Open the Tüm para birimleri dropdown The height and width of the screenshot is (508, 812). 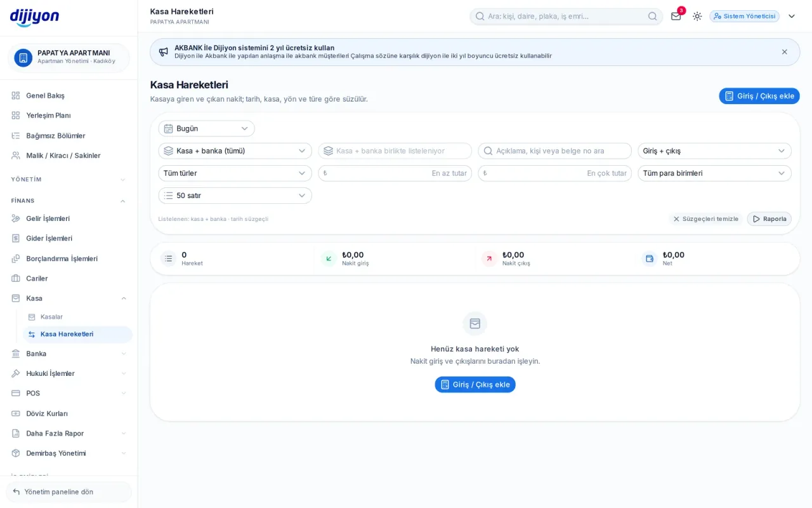coord(714,173)
